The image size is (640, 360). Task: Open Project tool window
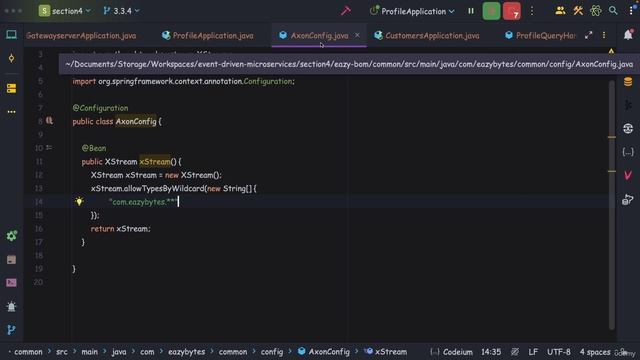click(11, 35)
